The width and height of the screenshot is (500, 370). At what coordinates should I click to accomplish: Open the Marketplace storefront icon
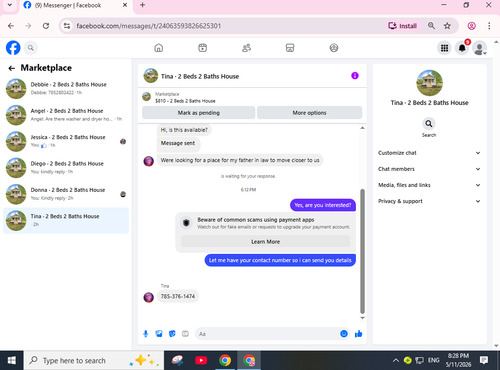(290, 48)
